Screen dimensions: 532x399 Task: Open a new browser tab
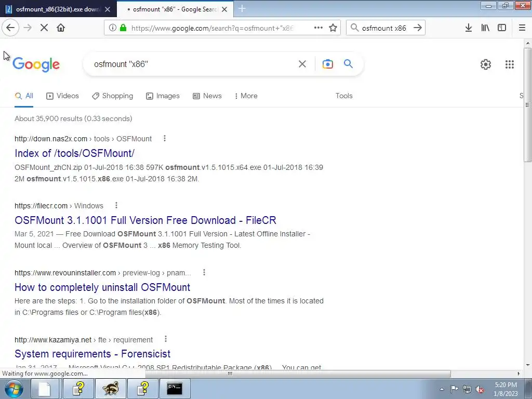coord(242,9)
